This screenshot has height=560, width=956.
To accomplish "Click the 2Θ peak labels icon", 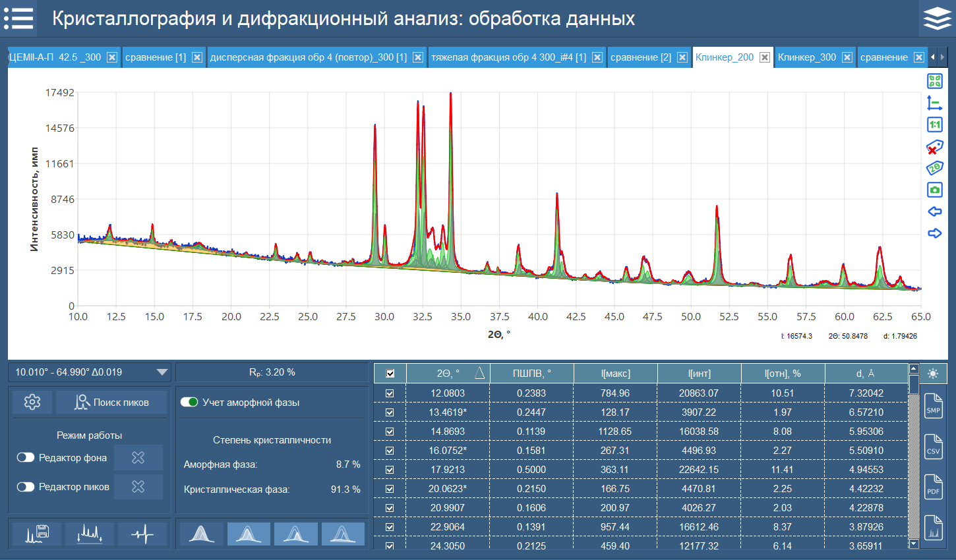I will [936, 167].
